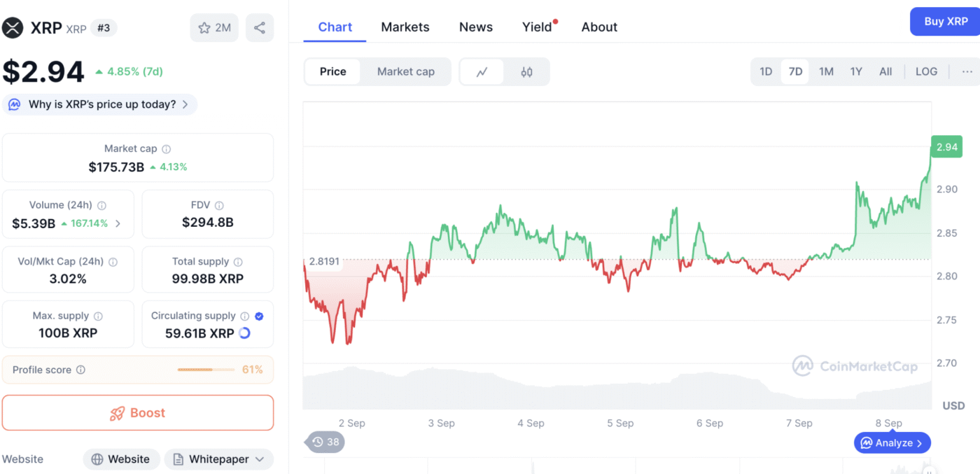Viewport: 980px width, 474px height.
Task: Click the AI chat icon beside price question
Action: pyautogui.click(x=15, y=104)
